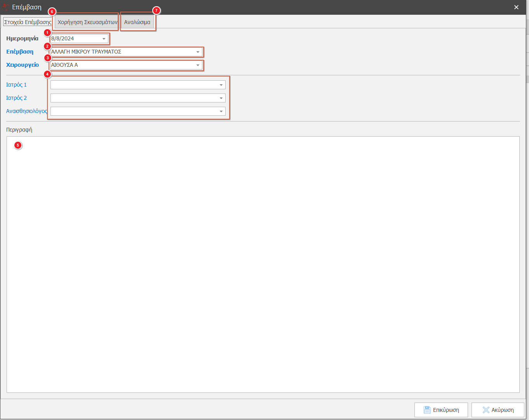Expand the Επέμβαση dropdown list

198,52
